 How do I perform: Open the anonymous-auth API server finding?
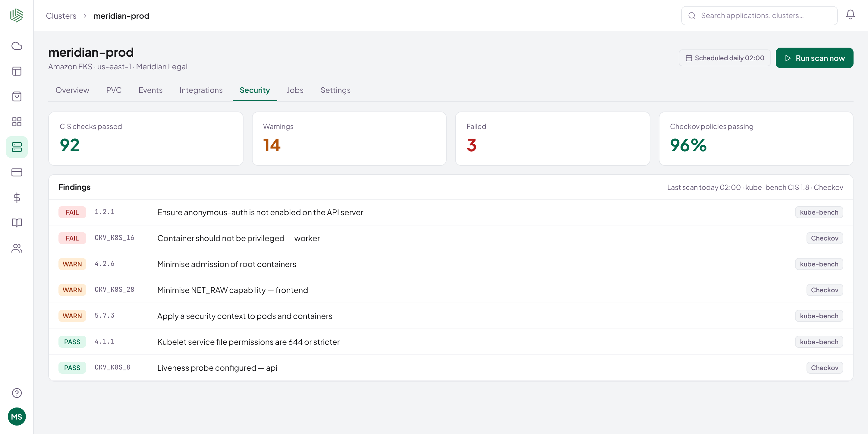coord(451,212)
